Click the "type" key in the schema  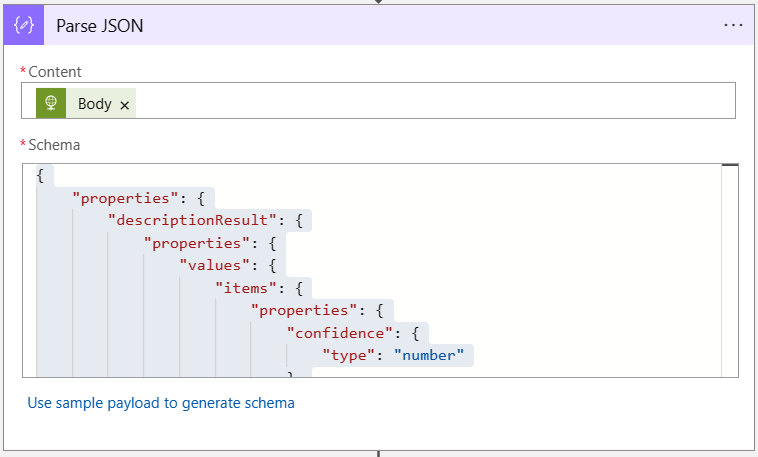click(x=351, y=354)
